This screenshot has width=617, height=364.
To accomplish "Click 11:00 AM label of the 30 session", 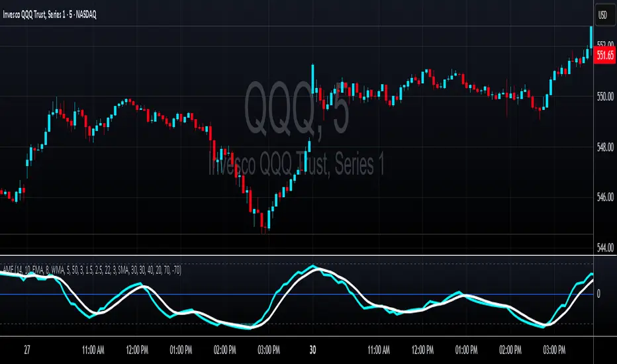I will [x=379, y=350].
